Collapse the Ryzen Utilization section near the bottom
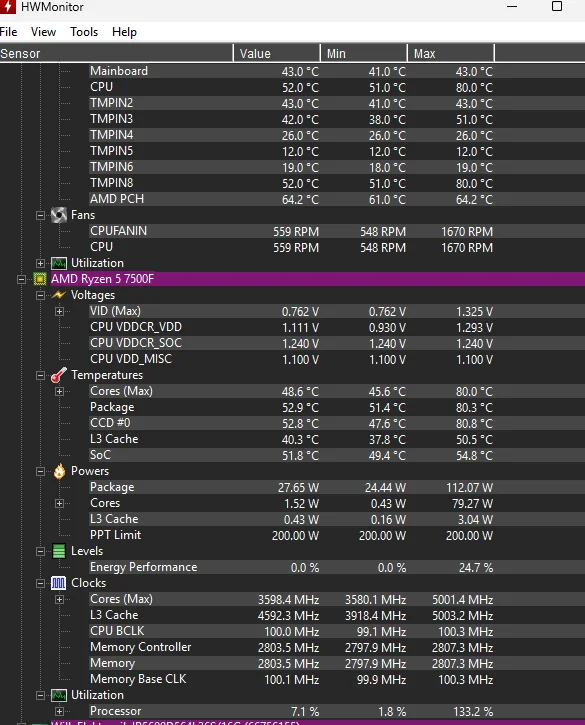This screenshot has width=585, height=725. pyautogui.click(x=40, y=696)
